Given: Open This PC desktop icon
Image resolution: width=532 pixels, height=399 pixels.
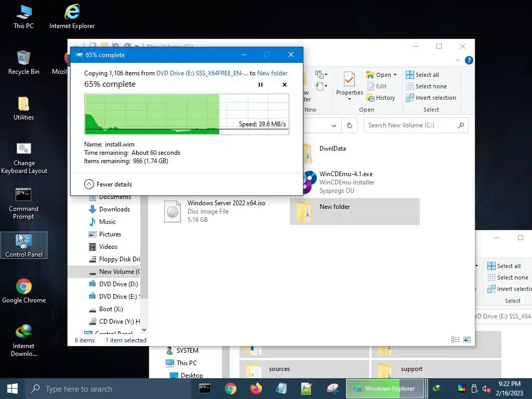Looking at the screenshot, I should click(x=23, y=17).
